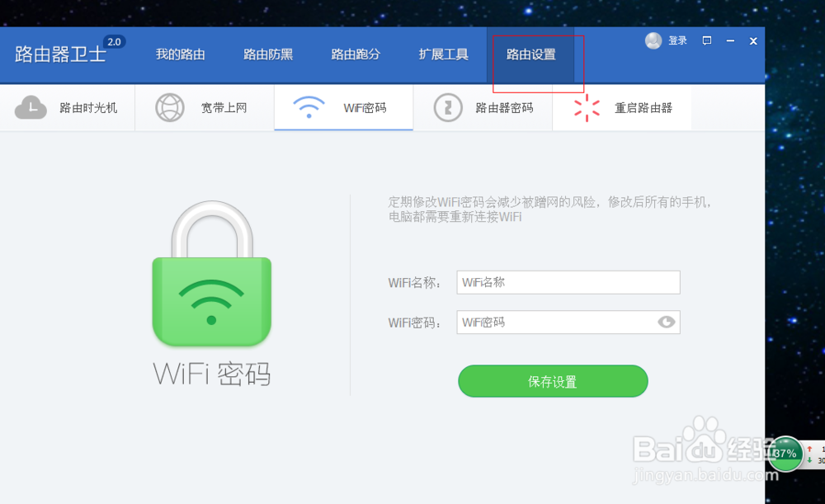Click the 路由时光机 cloud clock icon
825x504 pixels.
coord(31,107)
